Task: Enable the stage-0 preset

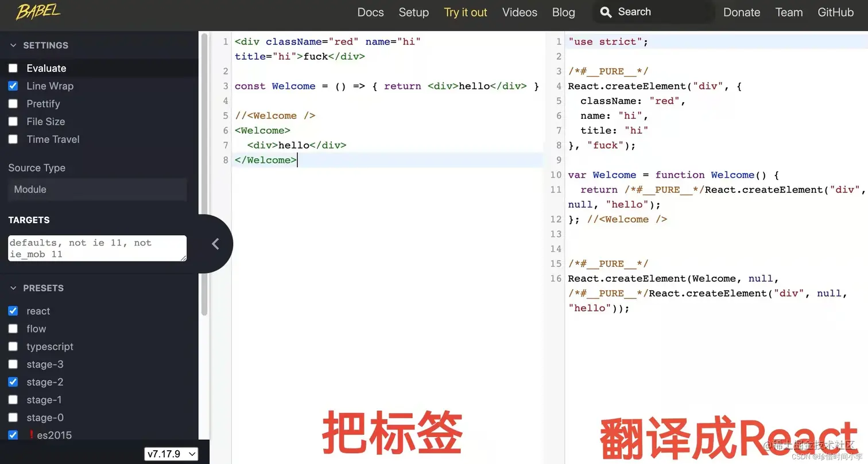Action: coord(13,418)
